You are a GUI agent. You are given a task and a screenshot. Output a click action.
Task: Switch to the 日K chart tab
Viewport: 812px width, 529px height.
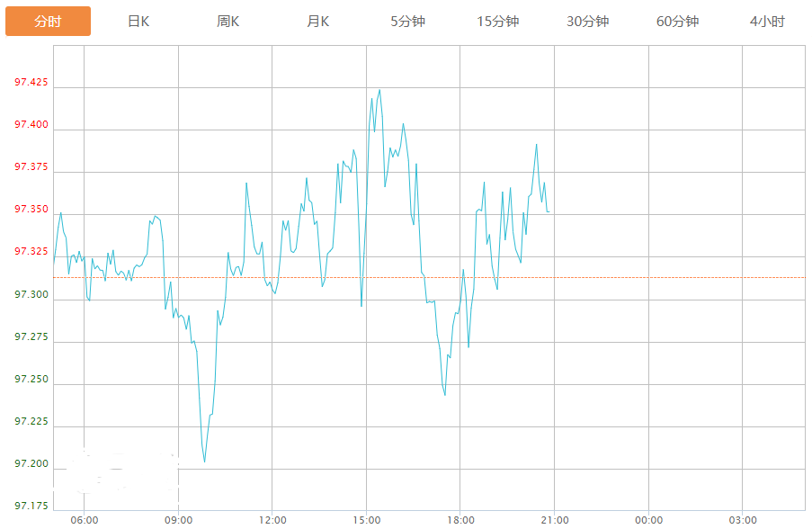tap(138, 22)
